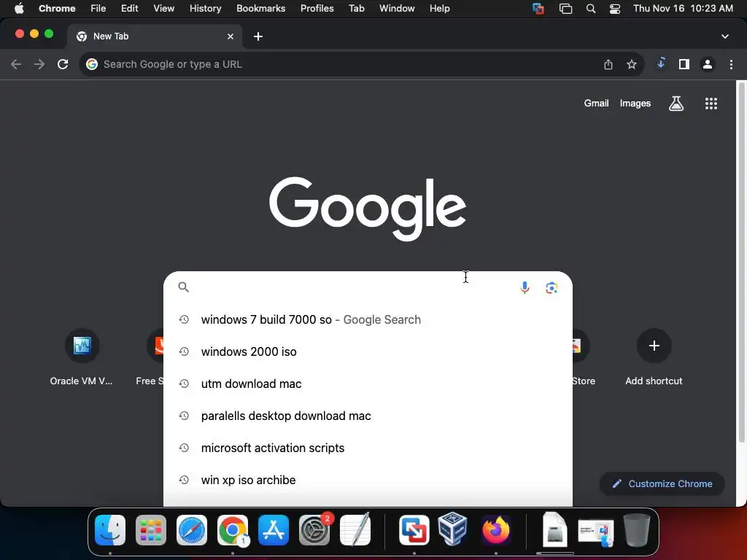Open the Trash in the Dock

(637, 530)
